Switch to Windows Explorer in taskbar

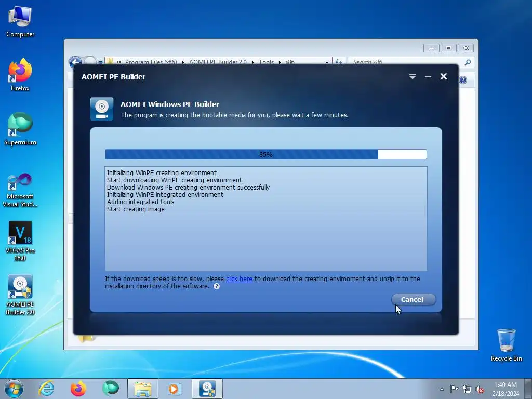tap(142, 389)
